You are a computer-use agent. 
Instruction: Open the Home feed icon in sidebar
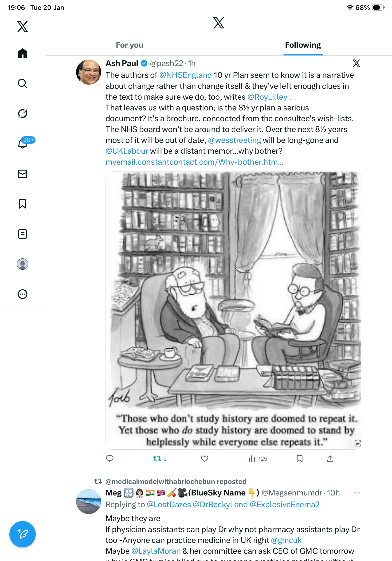(x=23, y=53)
